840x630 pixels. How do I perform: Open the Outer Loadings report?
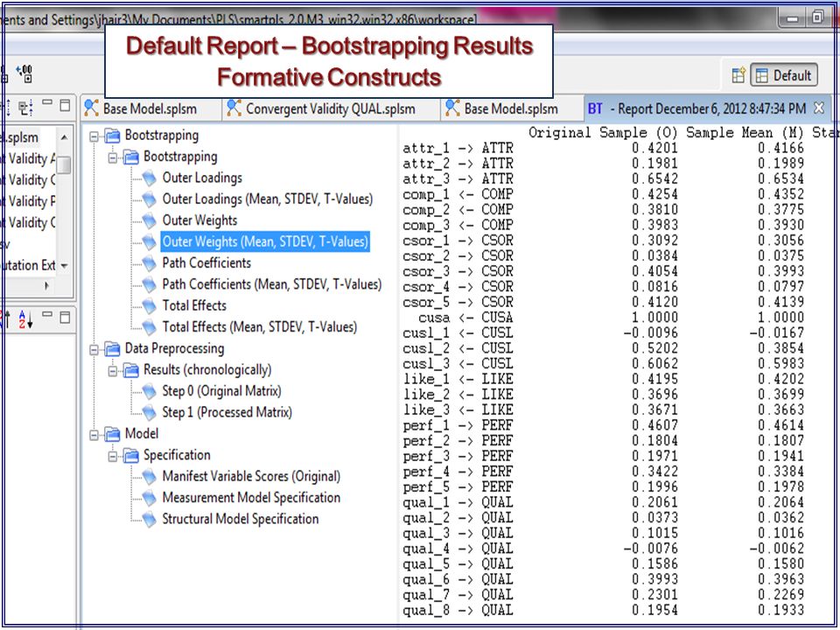pyautogui.click(x=202, y=178)
